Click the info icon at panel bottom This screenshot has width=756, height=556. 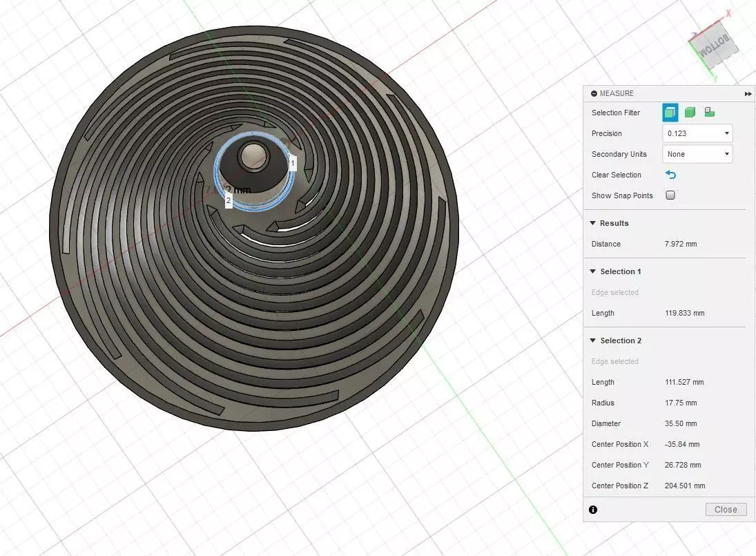click(593, 510)
